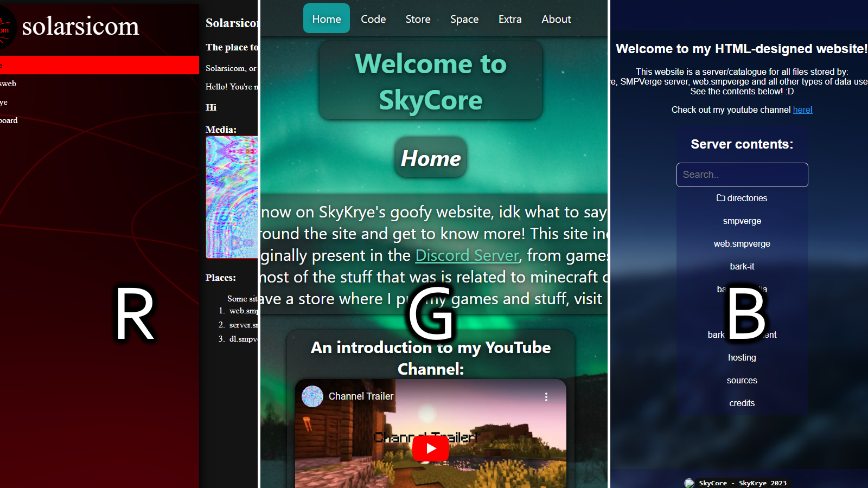Open the sources entry
Image resolution: width=868 pixels, height=488 pixels.
click(742, 380)
